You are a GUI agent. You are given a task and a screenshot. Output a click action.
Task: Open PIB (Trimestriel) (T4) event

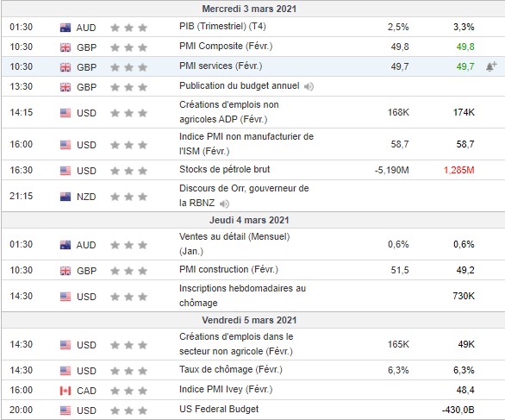click(x=222, y=27)
